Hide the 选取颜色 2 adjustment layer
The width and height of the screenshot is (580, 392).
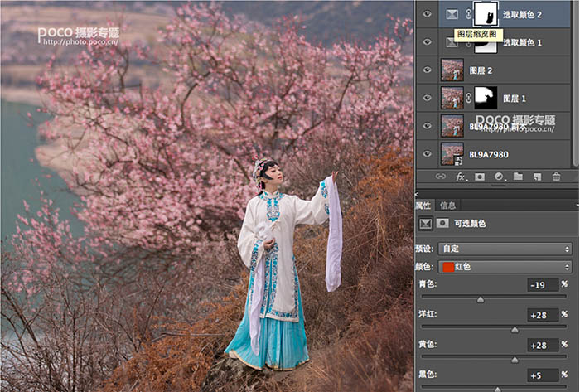click(x=428, y=14)
